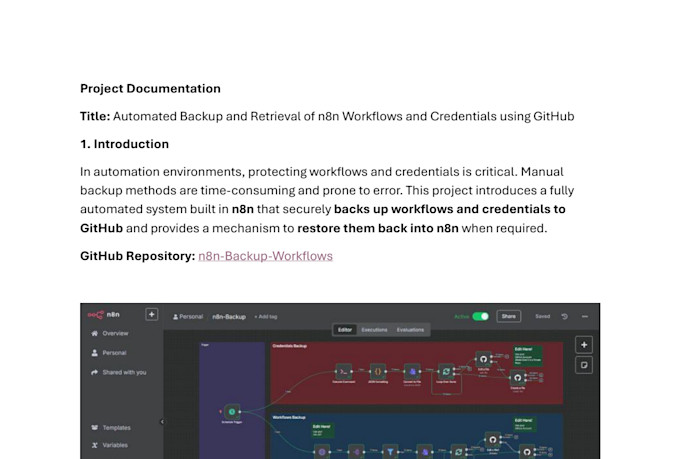
Task: Open Overview in the n8n sidebar
Action: pyautogui.click(x=110, y=333)
